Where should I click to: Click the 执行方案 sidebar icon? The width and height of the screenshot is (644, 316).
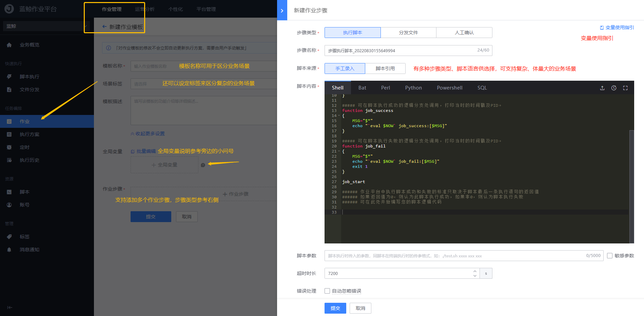[9, 134]
